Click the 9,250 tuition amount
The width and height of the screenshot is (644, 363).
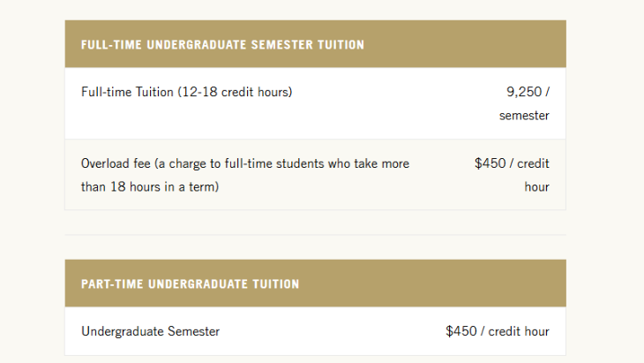click(522, 92)
